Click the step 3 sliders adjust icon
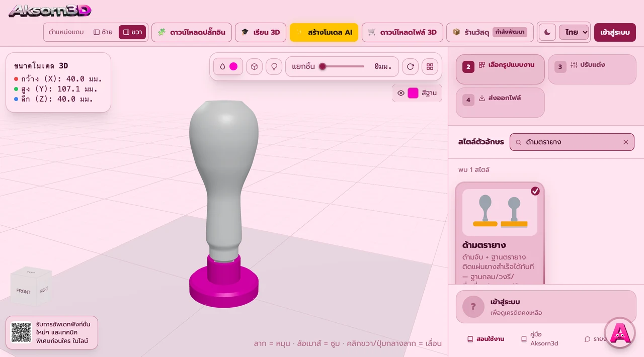This screenshot has height=357, width=644. pos(574,65)
